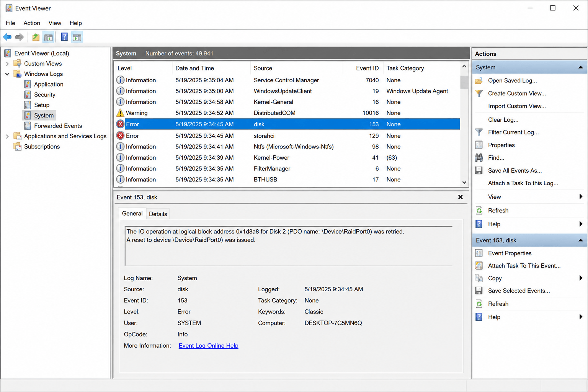Viewport: 588px width, 392px height.
Task: Sort events by Event ID column header
Action: 363,68
